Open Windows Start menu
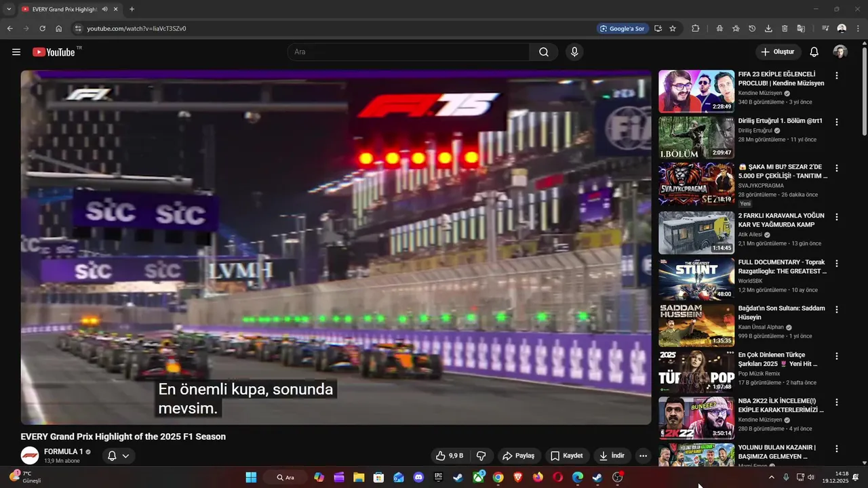This screenshot has height=488, width=868. tap(251, 477)
